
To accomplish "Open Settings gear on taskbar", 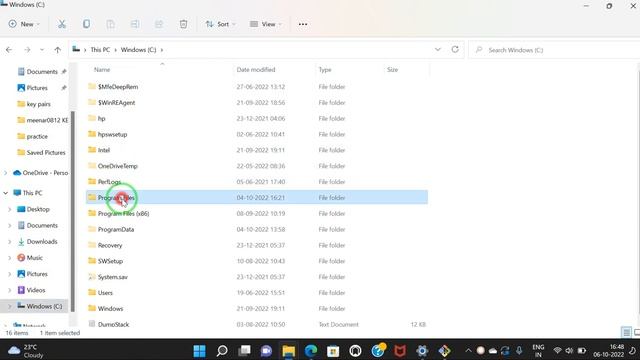I will tap(422, 351).
